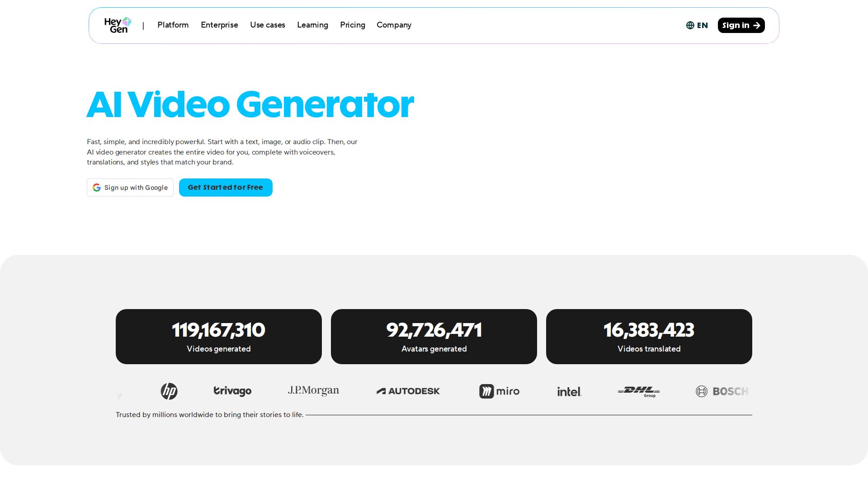Click the Autodesk logo
The image size is (868, 488).
coord(408,391)
